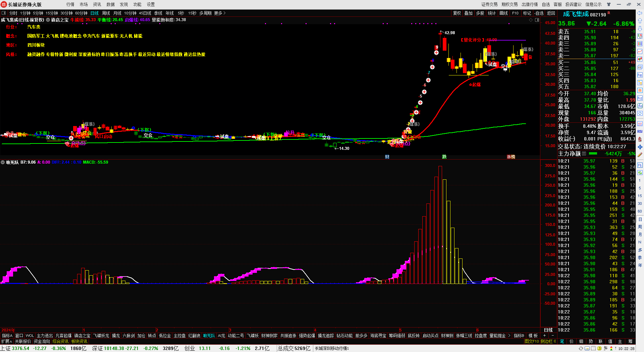Viewport: 644px width, 352px height.
Task: Collapse the sidebar with 侧边栏 button
Action: [x=548, y=341]
